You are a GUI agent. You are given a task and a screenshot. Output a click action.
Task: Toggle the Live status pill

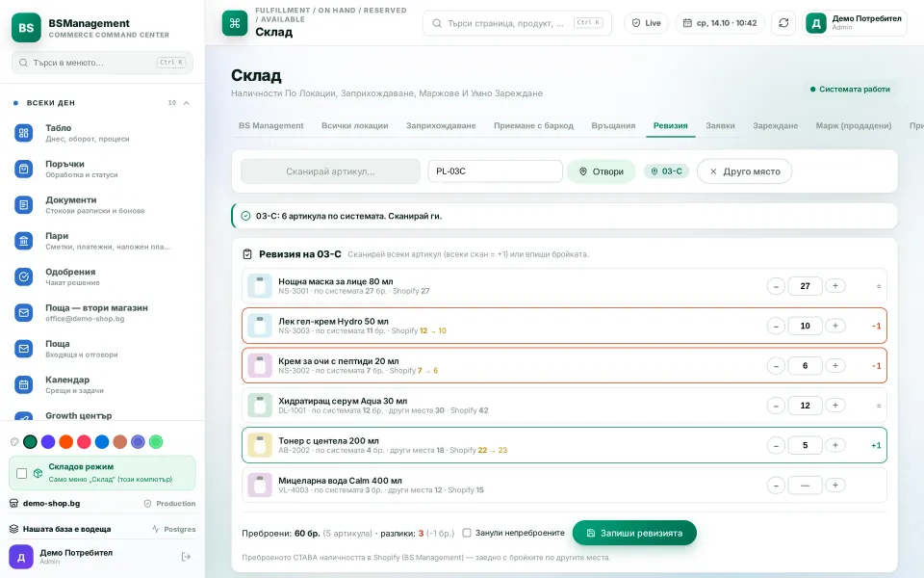point(647,23)
